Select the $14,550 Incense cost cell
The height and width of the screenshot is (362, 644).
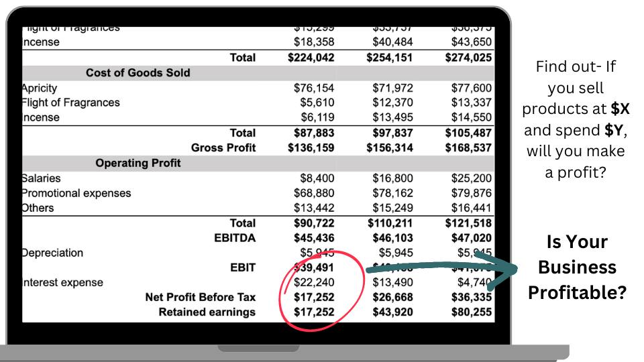click(472, 117)
